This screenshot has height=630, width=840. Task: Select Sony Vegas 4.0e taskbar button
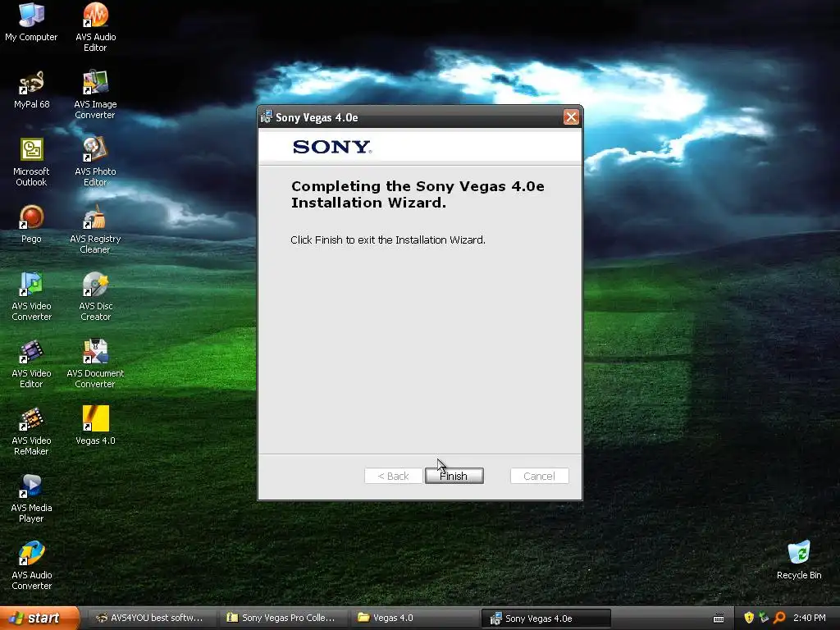(546, 619)
